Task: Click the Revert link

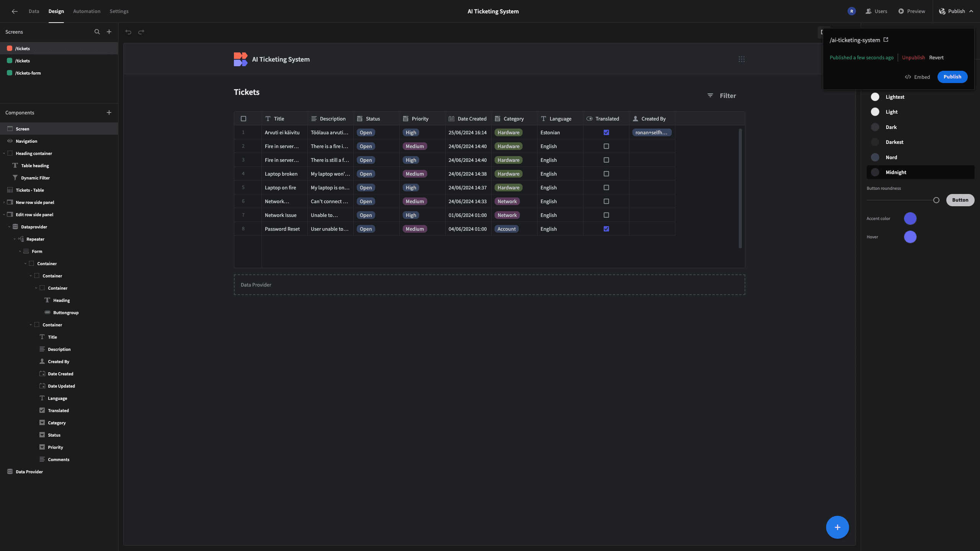Action: click(x=936, y=58)
